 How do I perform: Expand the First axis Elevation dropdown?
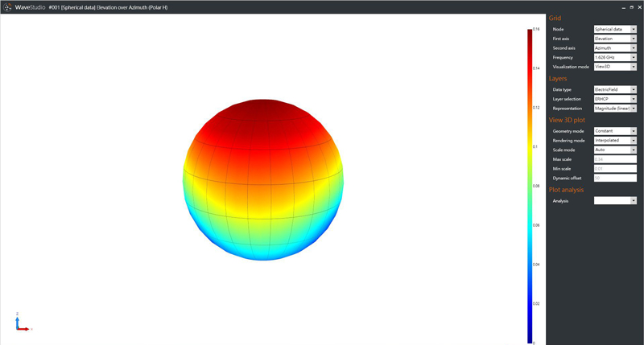click(x=615, y=39)
